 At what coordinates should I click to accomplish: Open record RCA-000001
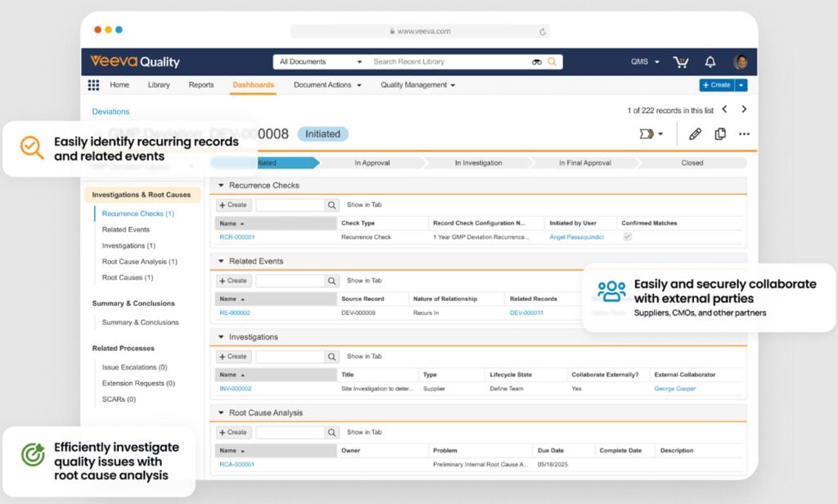click(237, 465)
